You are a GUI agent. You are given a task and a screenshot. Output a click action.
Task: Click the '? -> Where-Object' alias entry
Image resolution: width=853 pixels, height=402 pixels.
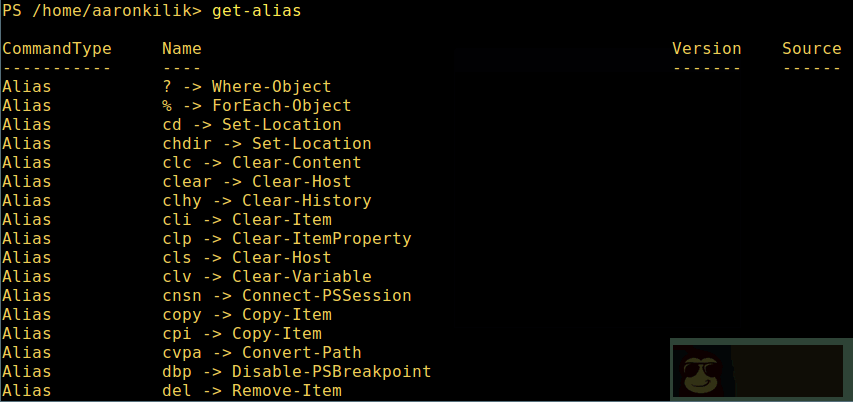[x=246, y=87]
